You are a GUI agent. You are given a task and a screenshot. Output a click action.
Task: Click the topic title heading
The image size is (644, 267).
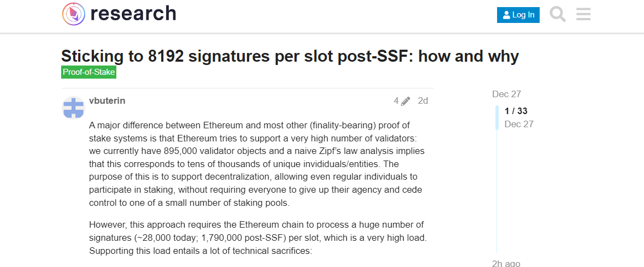tap(290, 56)
